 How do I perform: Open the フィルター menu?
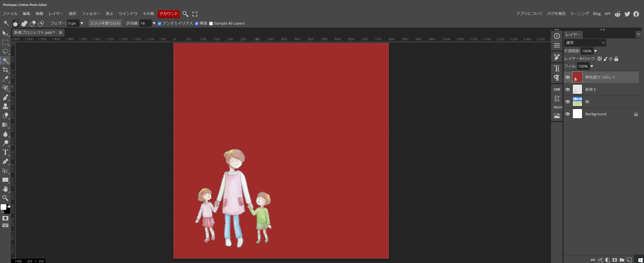click(x=91, y=14)
